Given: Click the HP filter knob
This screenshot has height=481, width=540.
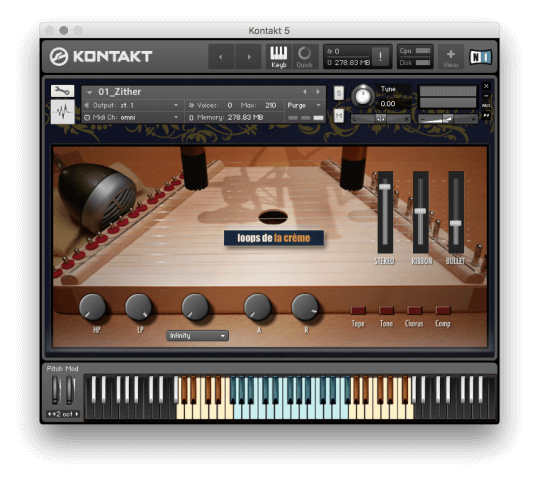Looking at the screenshot, I should coord(93,307).
